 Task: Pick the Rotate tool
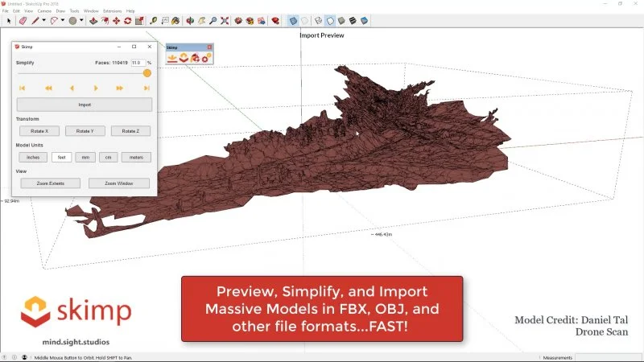[x=128, y=21]
